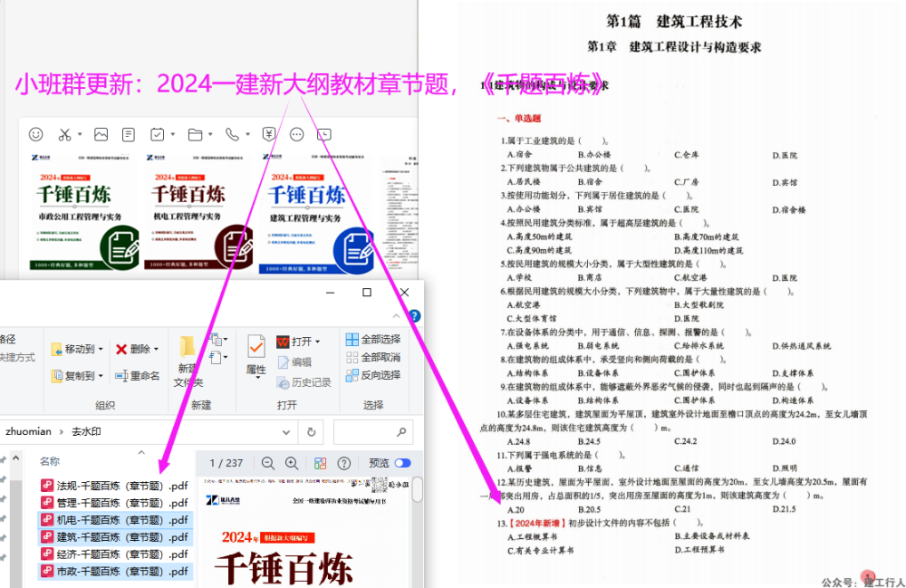Click PDF icon of 经济 file

[x=47, y=554]
